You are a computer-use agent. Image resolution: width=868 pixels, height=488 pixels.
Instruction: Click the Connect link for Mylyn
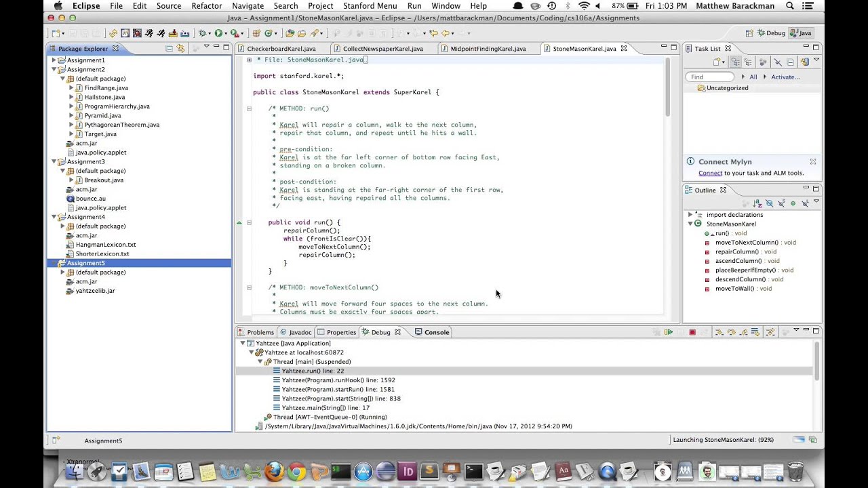coord(710,173)
